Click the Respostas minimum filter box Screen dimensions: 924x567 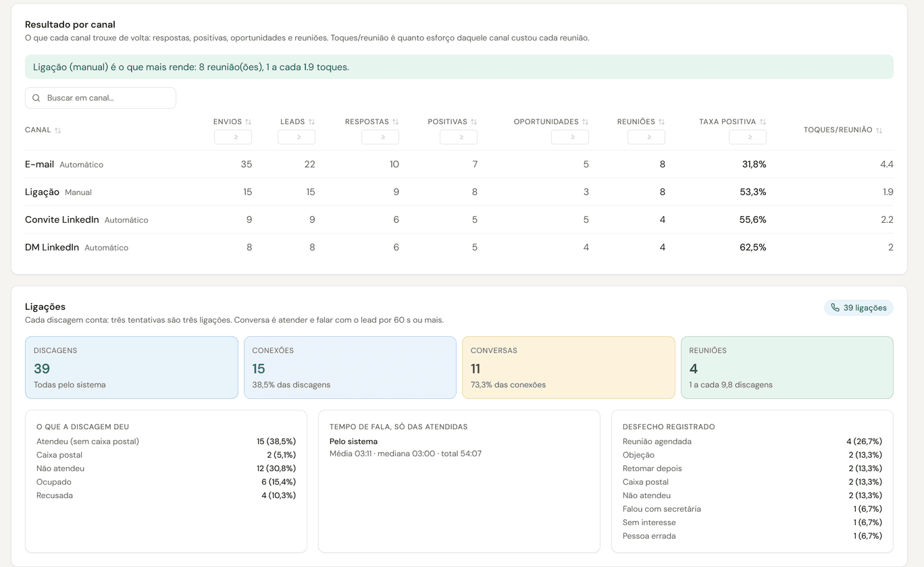[380, 137]
